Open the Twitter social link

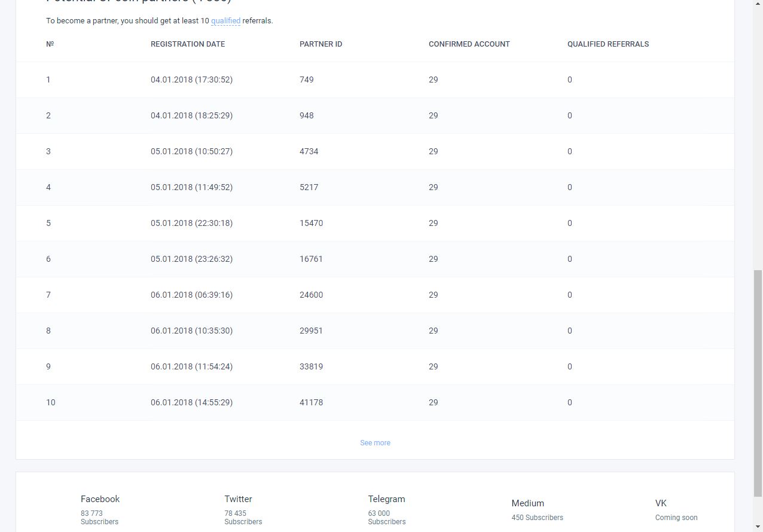click(x=238, y=499)
